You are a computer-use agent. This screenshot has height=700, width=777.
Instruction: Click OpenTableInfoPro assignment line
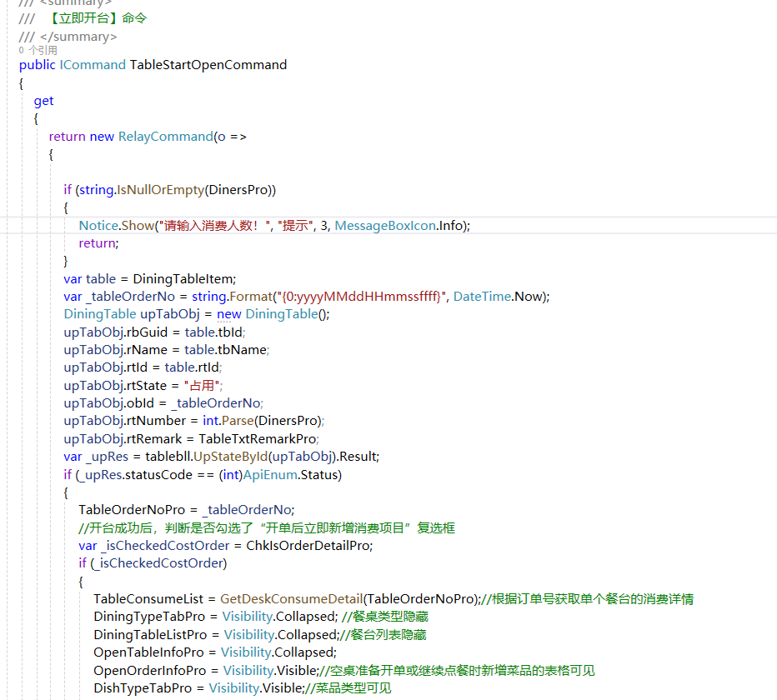pos(215,652)
